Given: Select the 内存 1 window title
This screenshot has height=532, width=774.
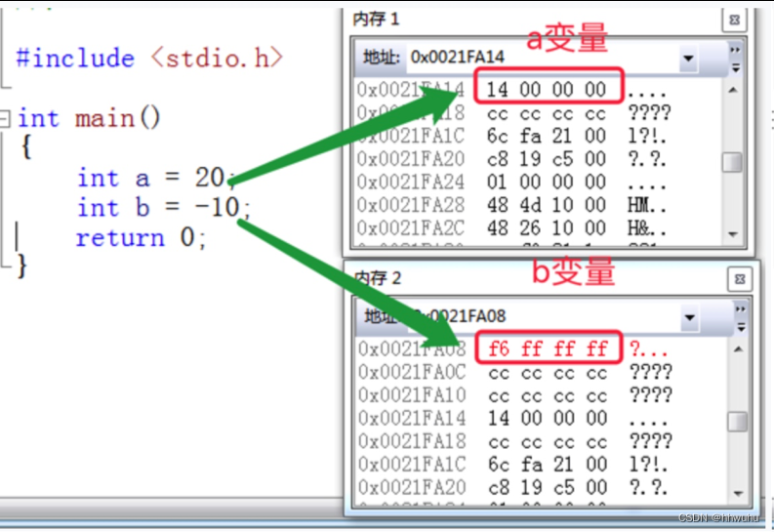Looking at the screenshot, I should pyautogui.click(x=376, y=20).
